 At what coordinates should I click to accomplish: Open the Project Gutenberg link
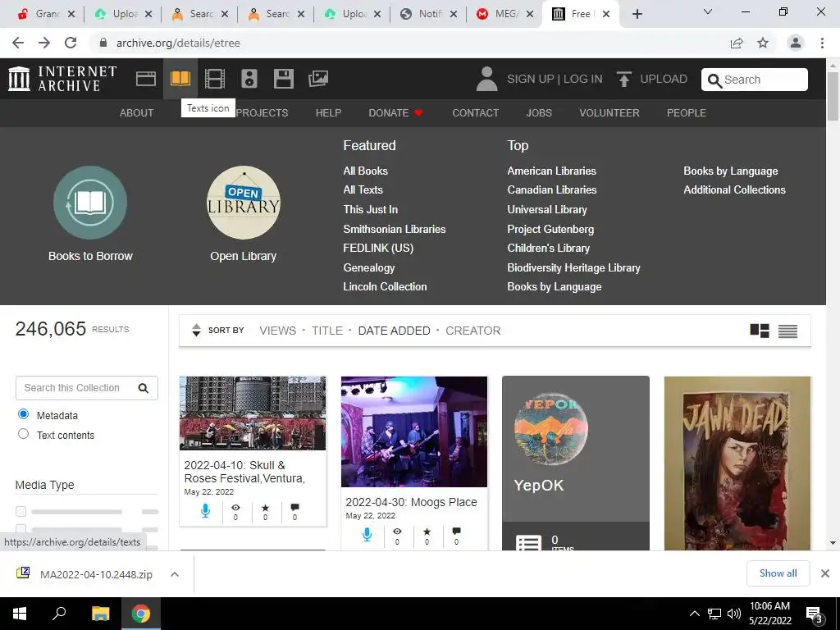550,230
